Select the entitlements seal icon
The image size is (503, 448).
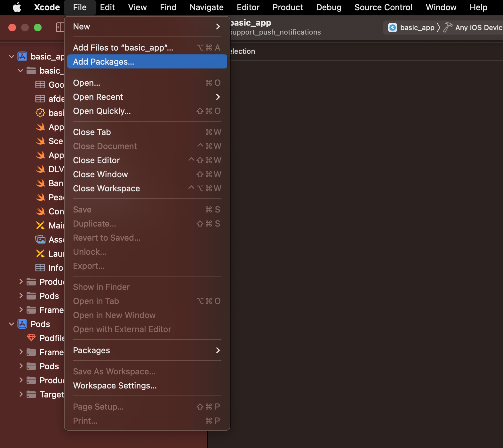[x=40, y=113]
